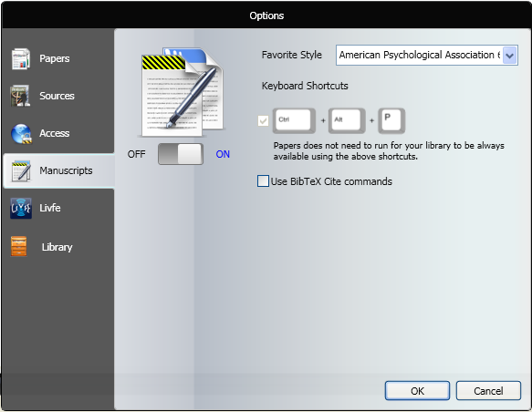532x412 pixels.
Task: Switch to the Sources tab label
Action: (x=57, y=96)
